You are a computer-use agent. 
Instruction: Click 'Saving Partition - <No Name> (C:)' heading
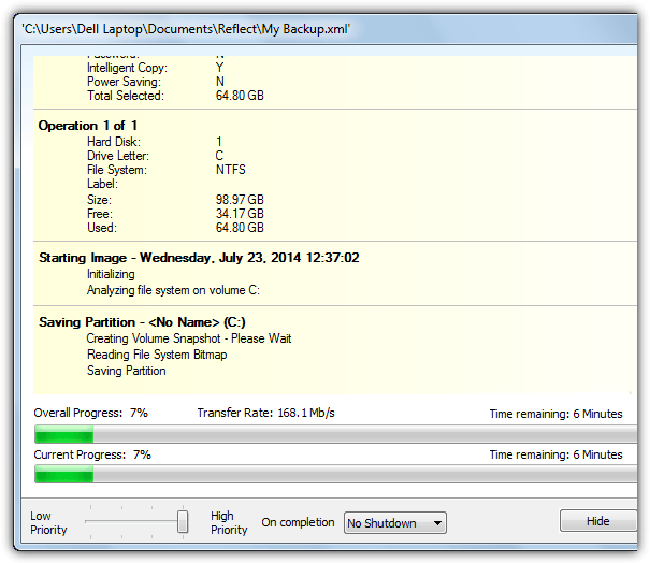point(142,322)
